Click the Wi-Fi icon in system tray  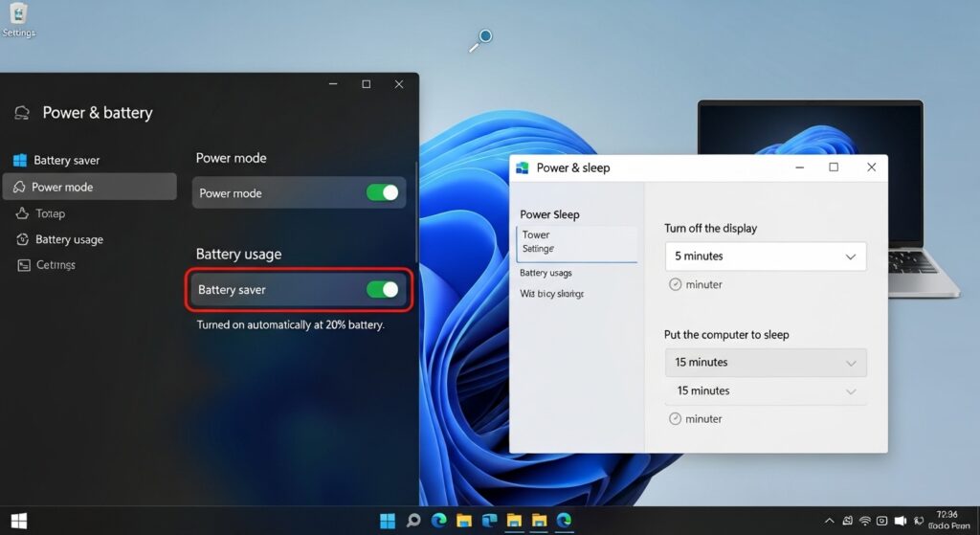[x=864, y=521]
